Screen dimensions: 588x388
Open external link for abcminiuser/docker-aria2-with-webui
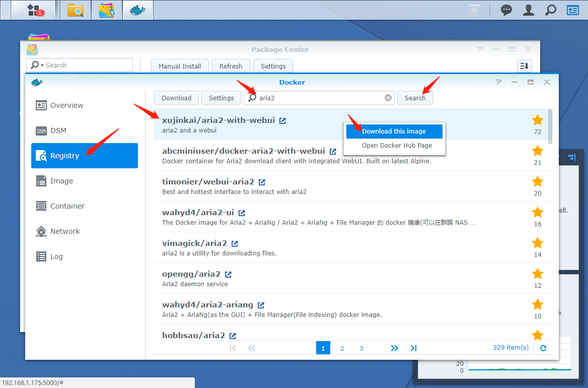tap(333, 152)
